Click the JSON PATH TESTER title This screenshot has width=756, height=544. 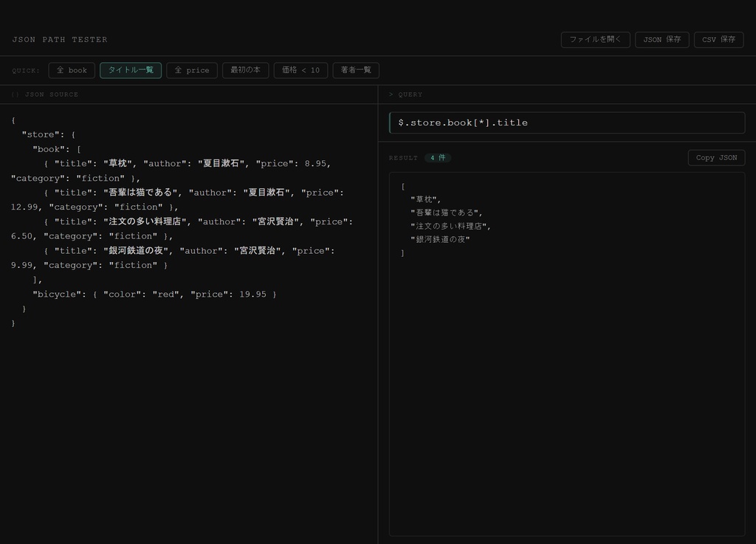click(x=60, y=40)
